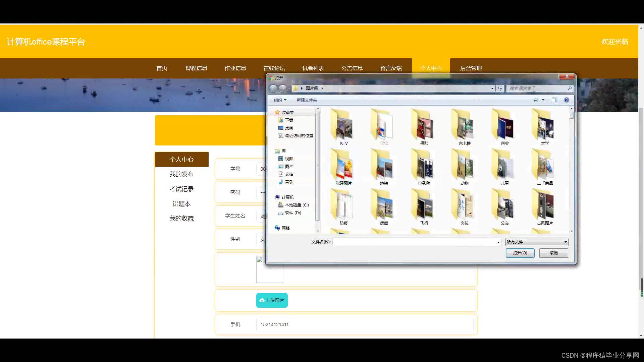The image size is (644, 362).
Task: Open the 所有文件 file type dropdown
Action: pos(536,242)
